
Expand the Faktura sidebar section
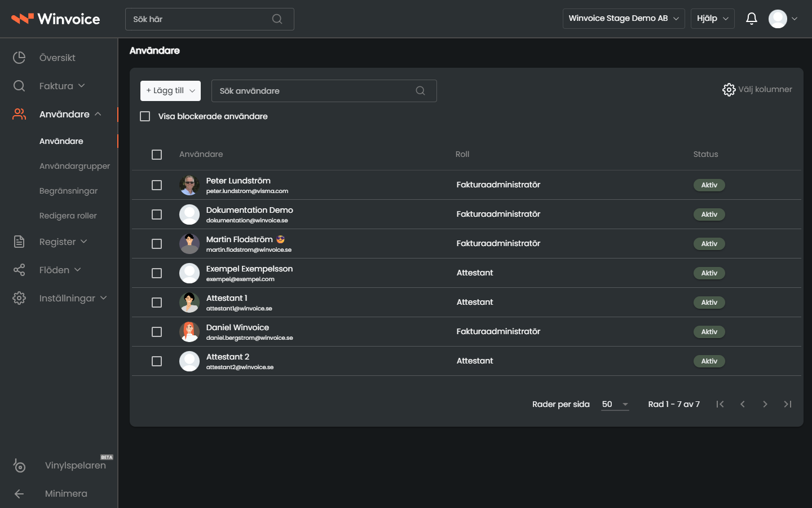(62, 86)
